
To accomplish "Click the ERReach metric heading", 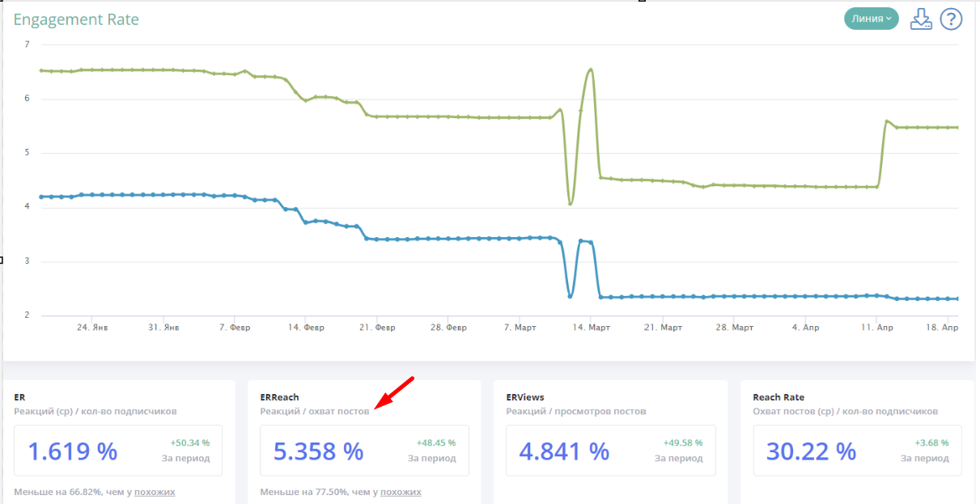I will [x=279, y=397].
